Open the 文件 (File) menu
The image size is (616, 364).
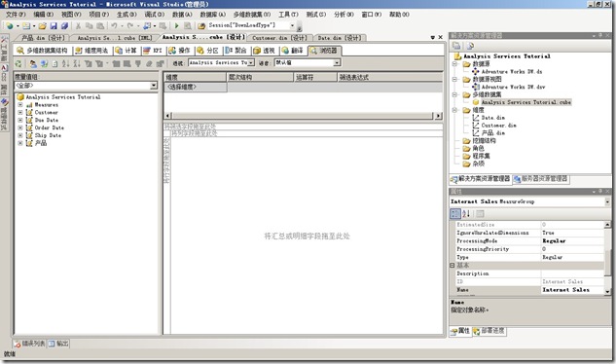16,15
